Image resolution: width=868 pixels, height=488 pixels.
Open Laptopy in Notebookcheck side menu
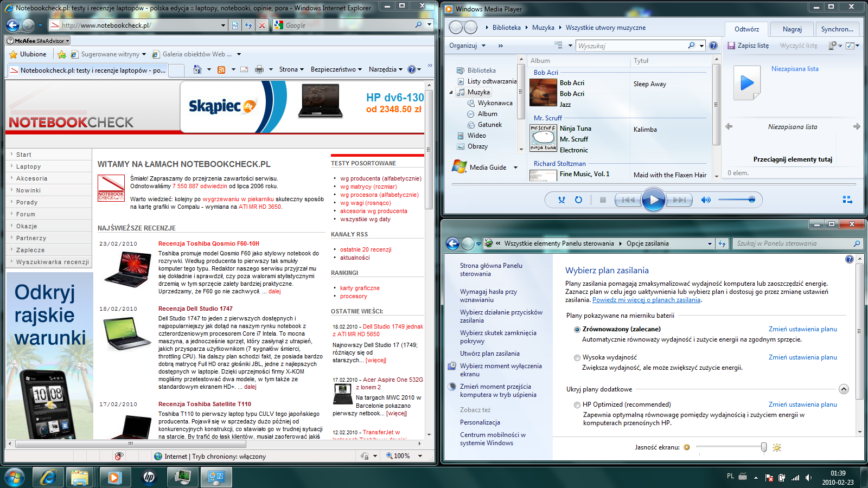tap(28, 166)
